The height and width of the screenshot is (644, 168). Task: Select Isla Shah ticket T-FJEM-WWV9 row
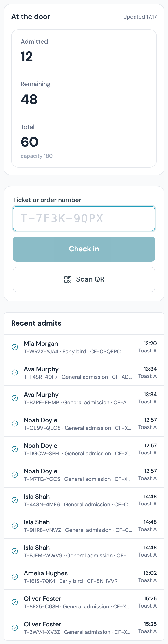(84, 551)
